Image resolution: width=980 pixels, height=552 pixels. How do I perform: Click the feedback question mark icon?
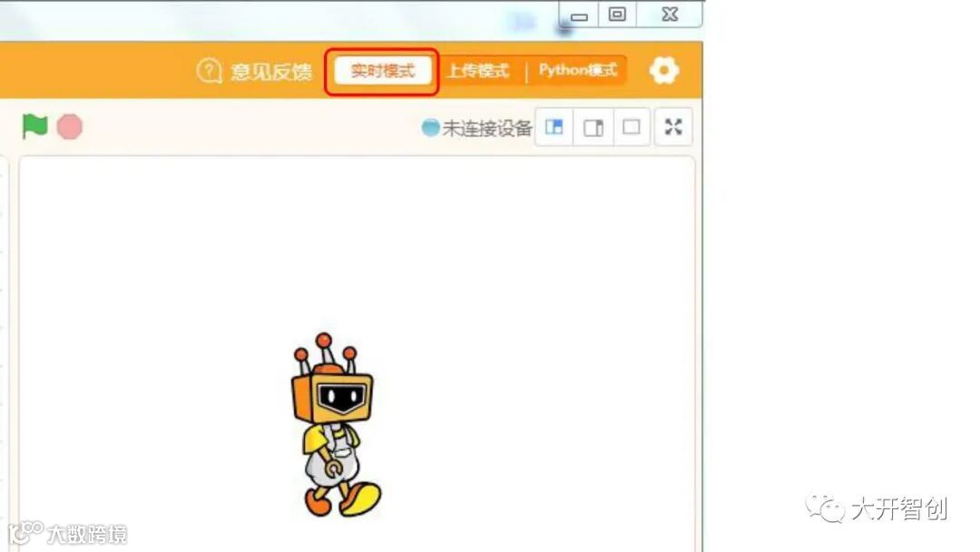pyautogui.click(x=210, y=71)
